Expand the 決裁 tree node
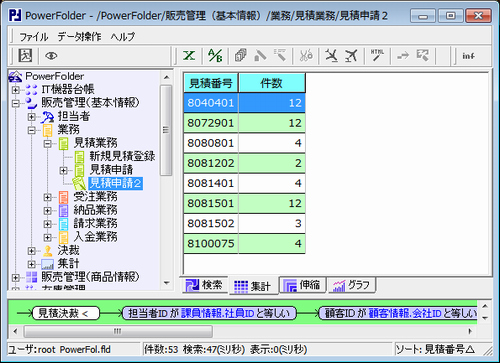 31,251
